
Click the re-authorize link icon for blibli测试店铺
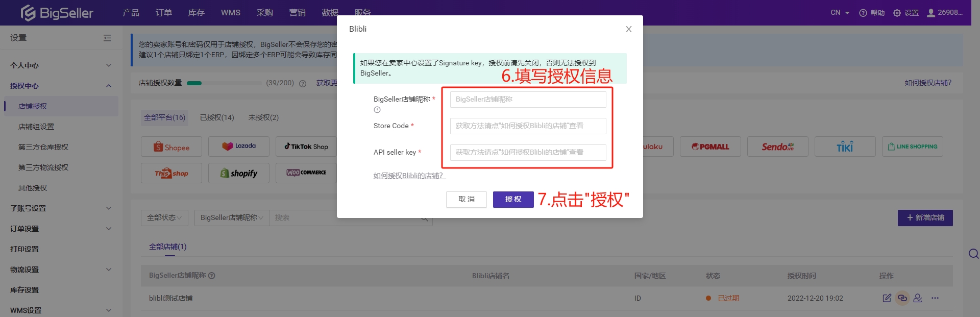pyautogui.click(x=902, y=298)
